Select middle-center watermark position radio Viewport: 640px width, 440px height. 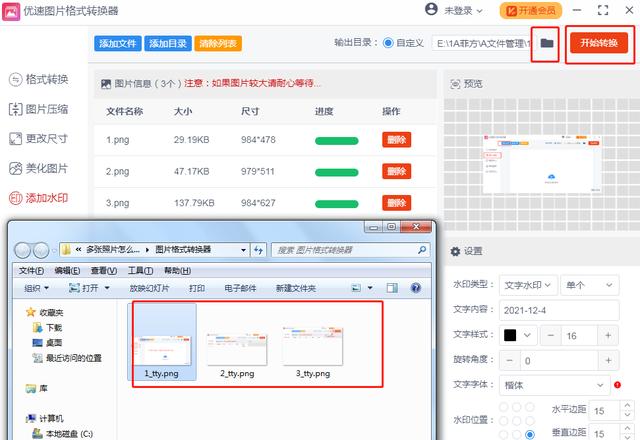517,420
